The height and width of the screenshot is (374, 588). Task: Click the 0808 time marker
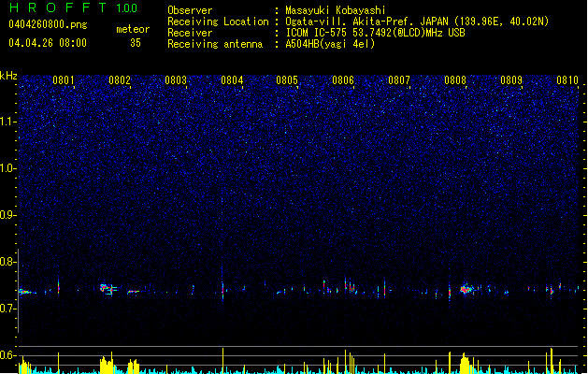tap(455, 79)
